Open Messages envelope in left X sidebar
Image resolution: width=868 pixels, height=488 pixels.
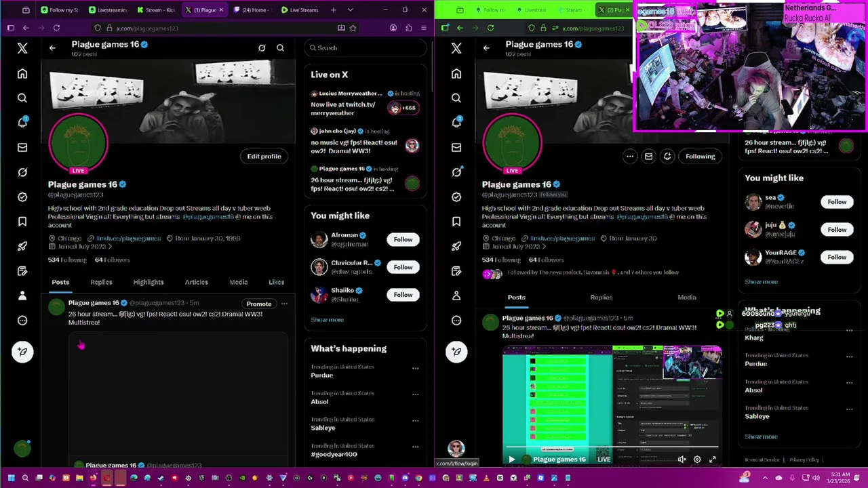click(22, 148)
